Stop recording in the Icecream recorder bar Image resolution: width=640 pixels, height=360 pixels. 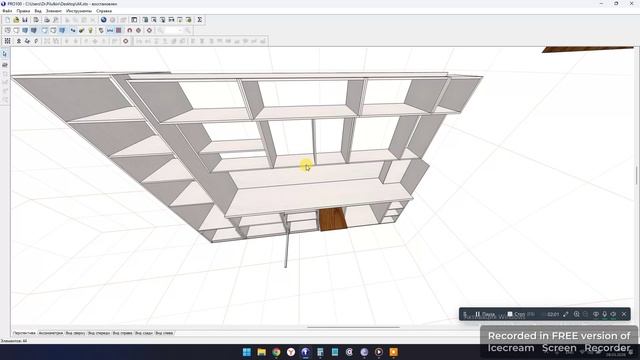pos(516,314)
